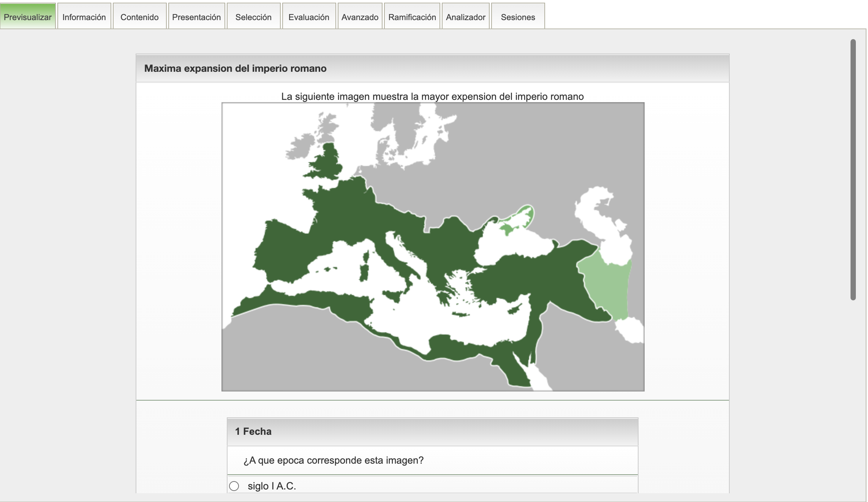This screenshot has width=868, height=502.
Task: Open the Contenido tab
Action: coord(139,17)
